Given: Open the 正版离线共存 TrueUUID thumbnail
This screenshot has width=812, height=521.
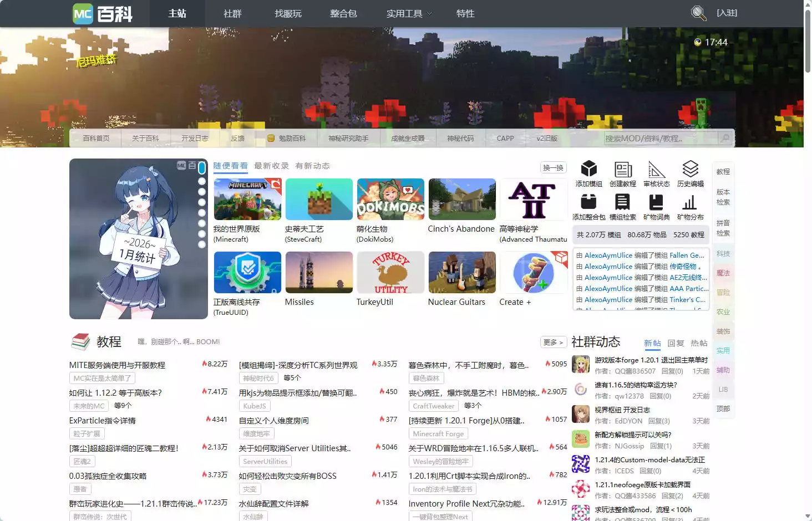Looking at the screenshot, I should tap(247, 272).
